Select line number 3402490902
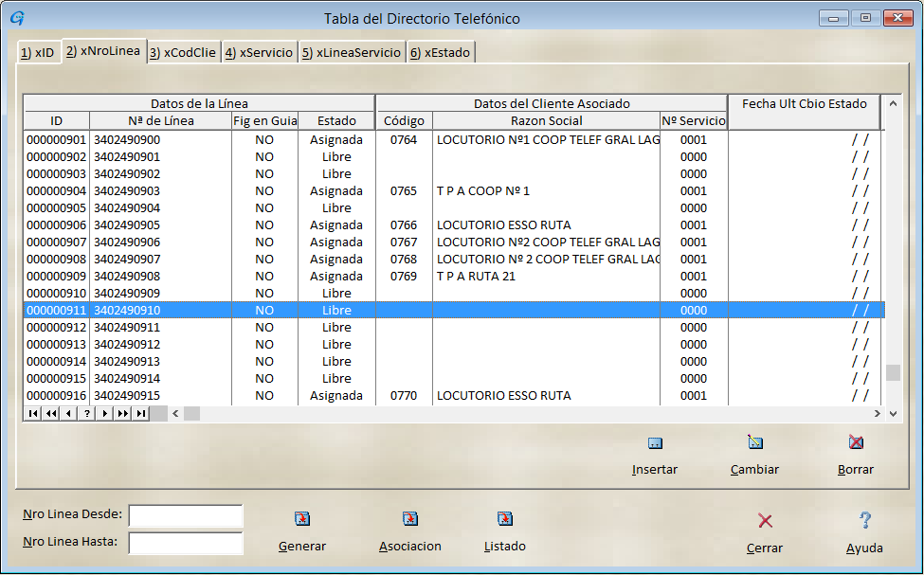The height and width of the screenshot is (575, 924). coord(127,174)
